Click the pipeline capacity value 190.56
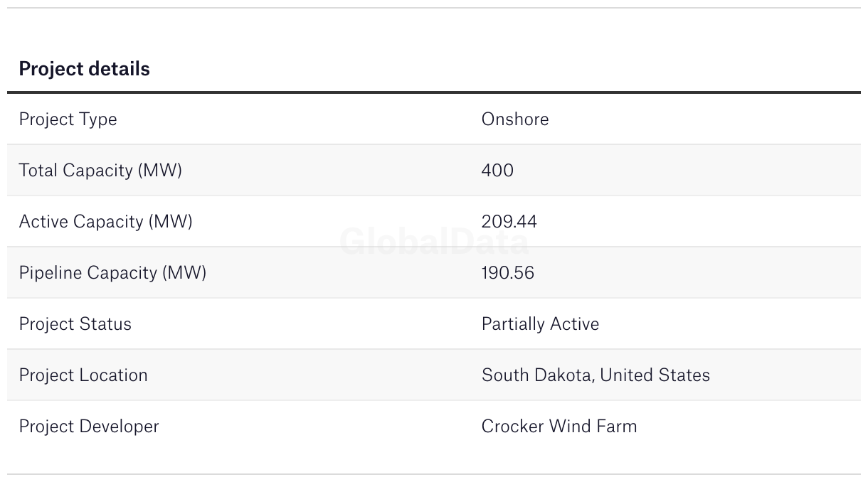Screen dimensions: 868x482 [507, 273]
